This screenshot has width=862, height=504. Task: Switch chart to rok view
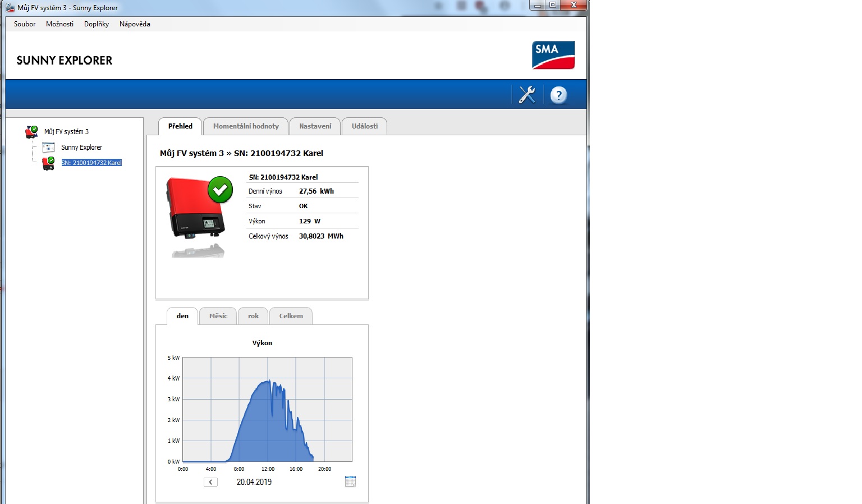253,316
